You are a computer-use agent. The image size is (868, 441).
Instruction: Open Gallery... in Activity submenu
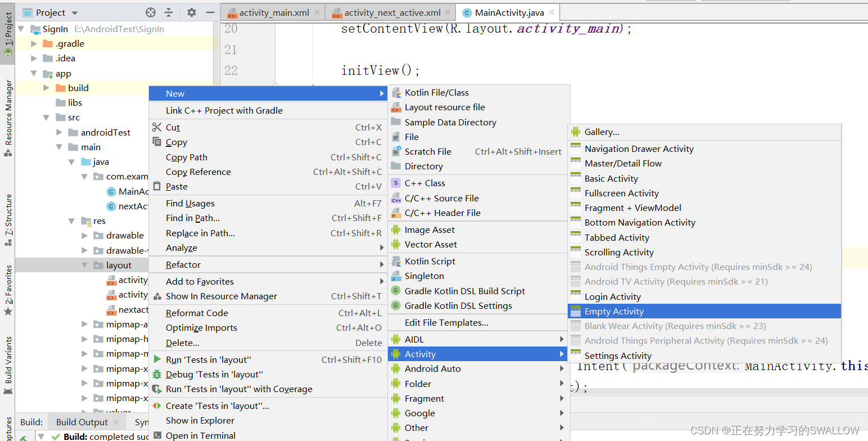click(x=704, y=132)
